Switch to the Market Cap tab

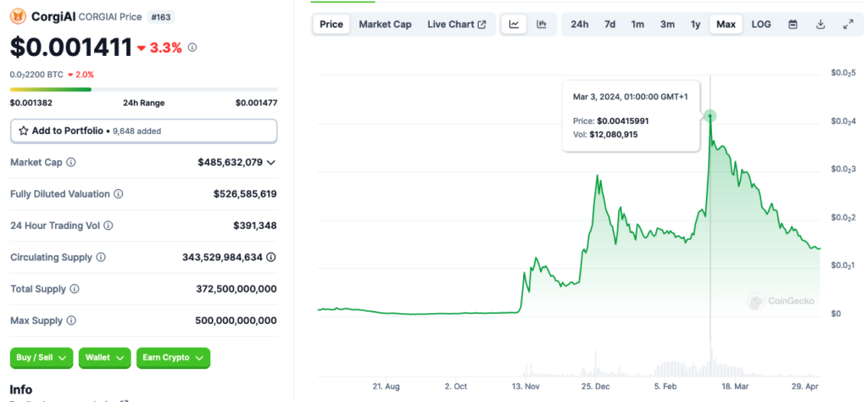[385, 25]
